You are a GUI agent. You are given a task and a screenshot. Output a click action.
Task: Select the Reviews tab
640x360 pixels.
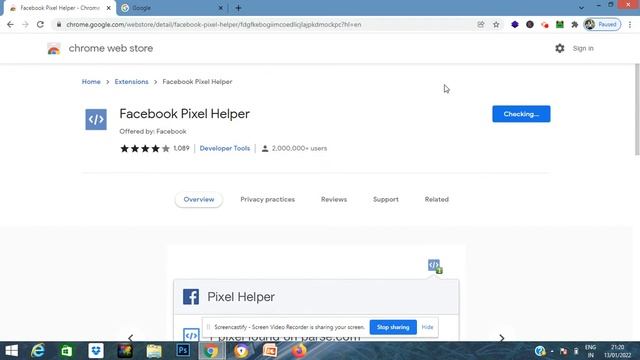tap(334, 199)
